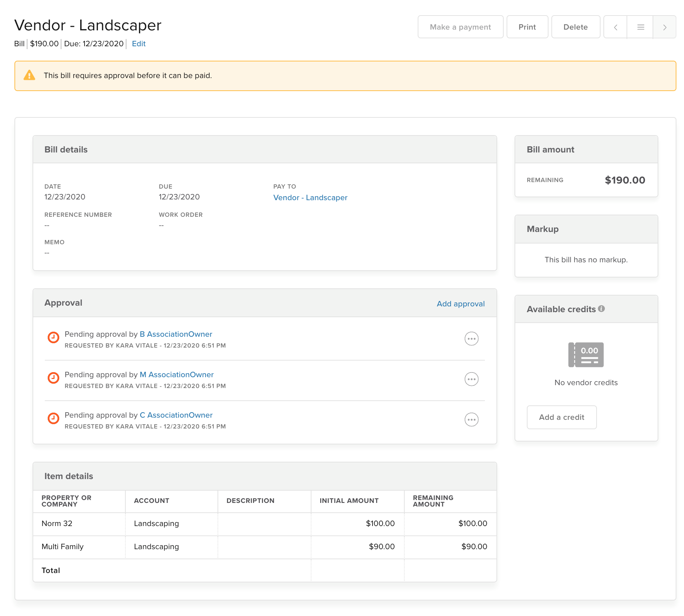Open options menu for B AssociationOwner approval
The image size is (684, 616).
(x=471, y=339)
